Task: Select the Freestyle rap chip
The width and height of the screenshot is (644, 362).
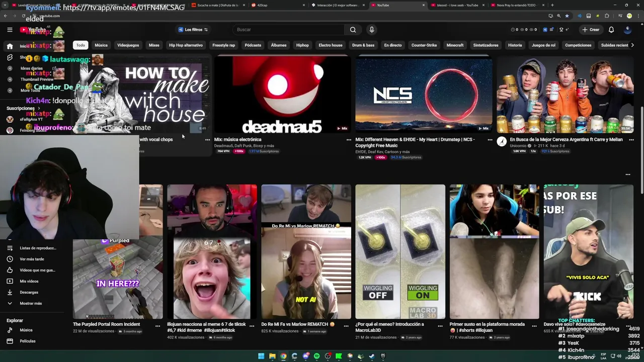Action: coord(223,45)
